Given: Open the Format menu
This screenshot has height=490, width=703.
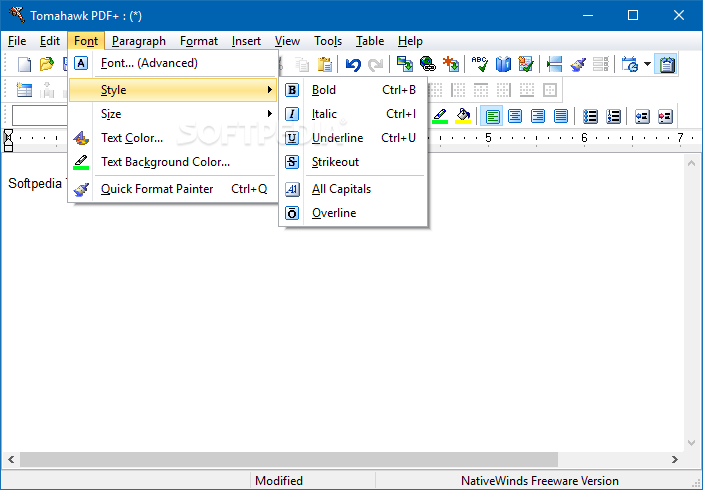Looking at the screenshot, I should pyautogui.click(x=199, y=41).
